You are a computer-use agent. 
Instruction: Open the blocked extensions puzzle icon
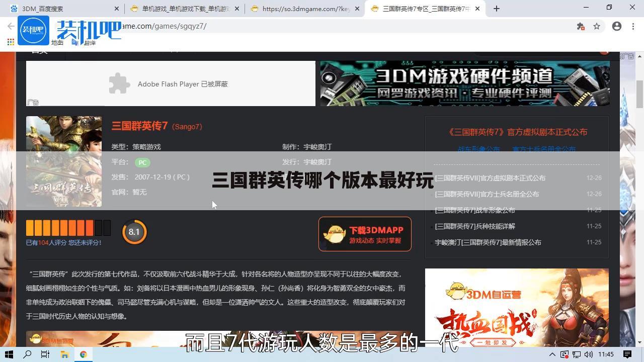coord(581,26)
